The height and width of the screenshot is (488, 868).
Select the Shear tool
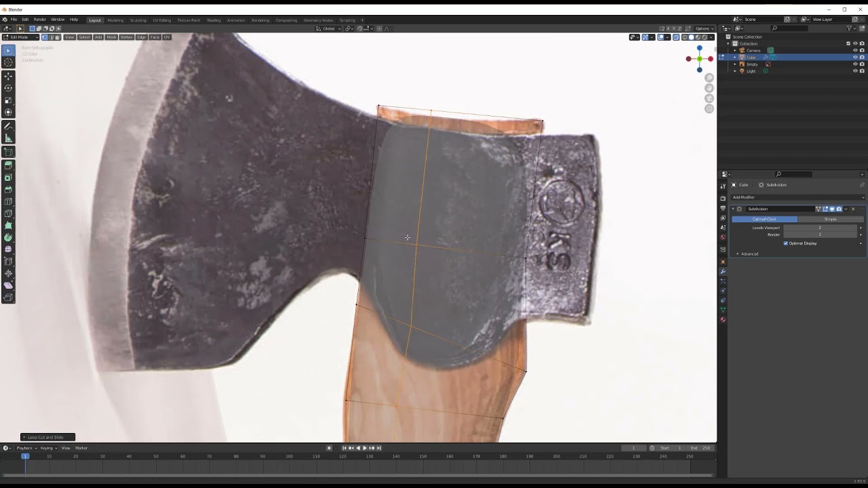[x=8, y=285]
